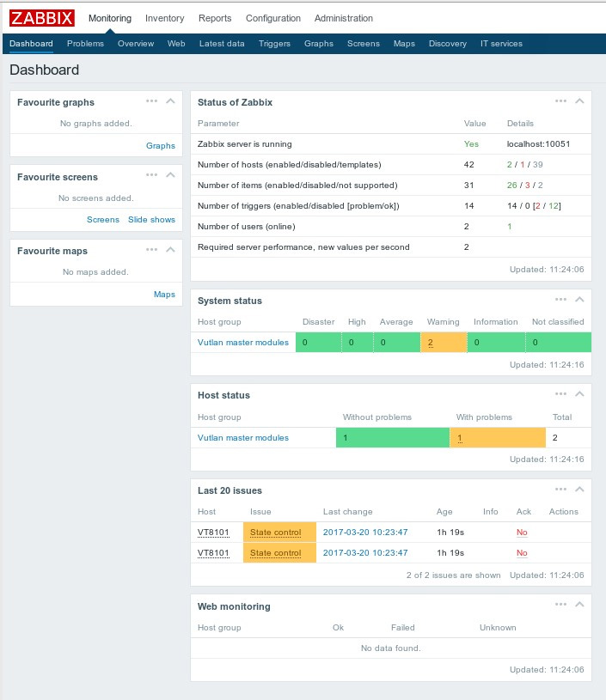Click host VT8101 in second issue row
Screen dimensions: 606x700
coord(213,552)
